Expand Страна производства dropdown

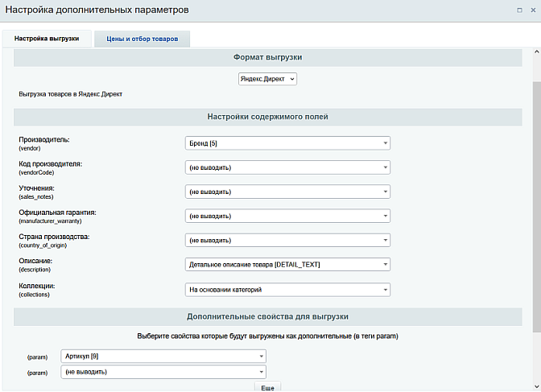click(x=287, y=240)
